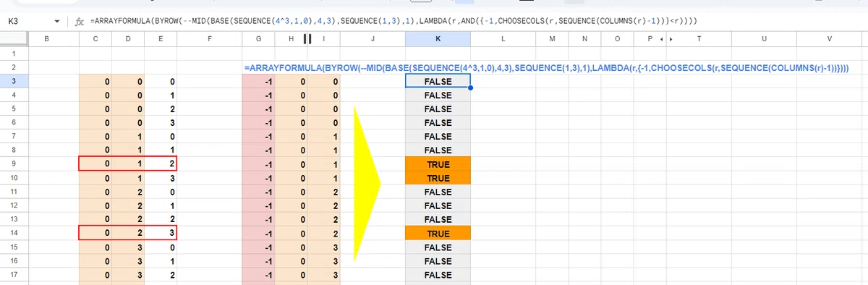Select cell E6 containing 3
Viewport: 868px width, 285px height.
(161, 123)
